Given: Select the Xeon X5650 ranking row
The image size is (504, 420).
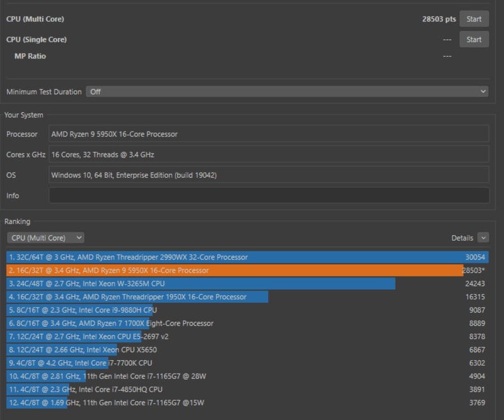Looking at the screenshot, I should coord(248,349).
